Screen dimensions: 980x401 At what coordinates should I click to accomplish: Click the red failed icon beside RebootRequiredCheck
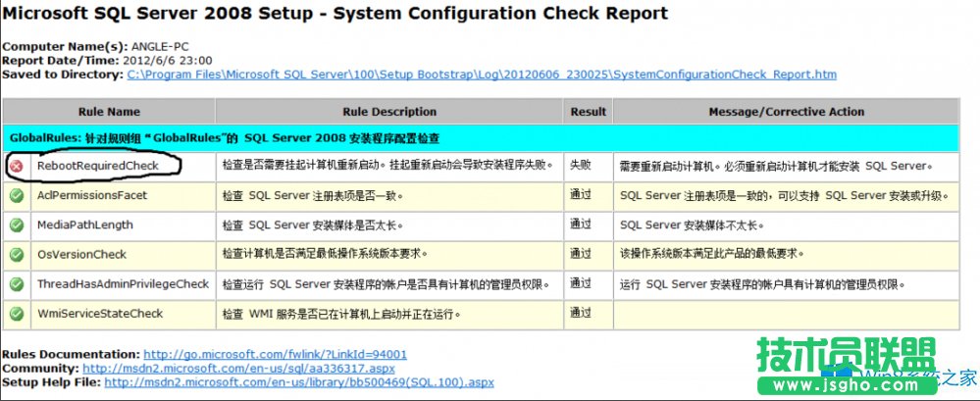click(x=17, y=167)
